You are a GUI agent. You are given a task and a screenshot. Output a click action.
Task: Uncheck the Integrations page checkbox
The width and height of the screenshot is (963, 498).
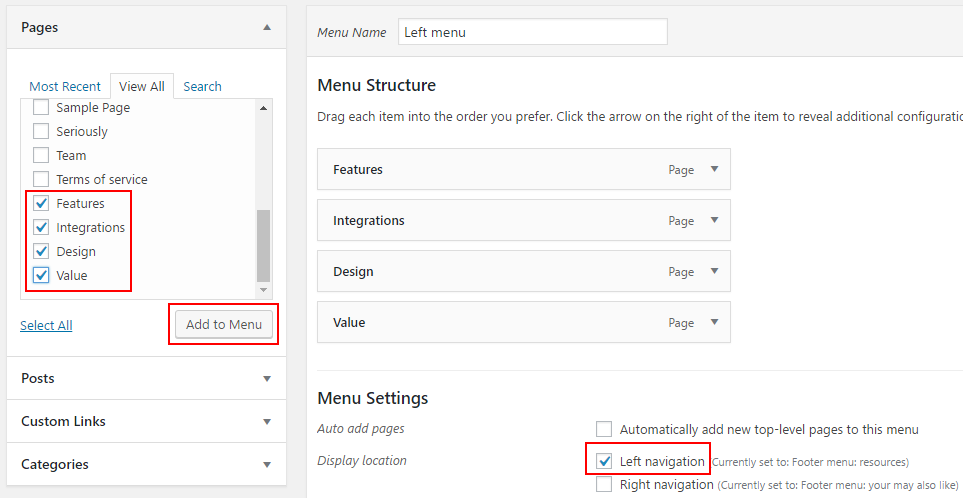click(41, 227)
